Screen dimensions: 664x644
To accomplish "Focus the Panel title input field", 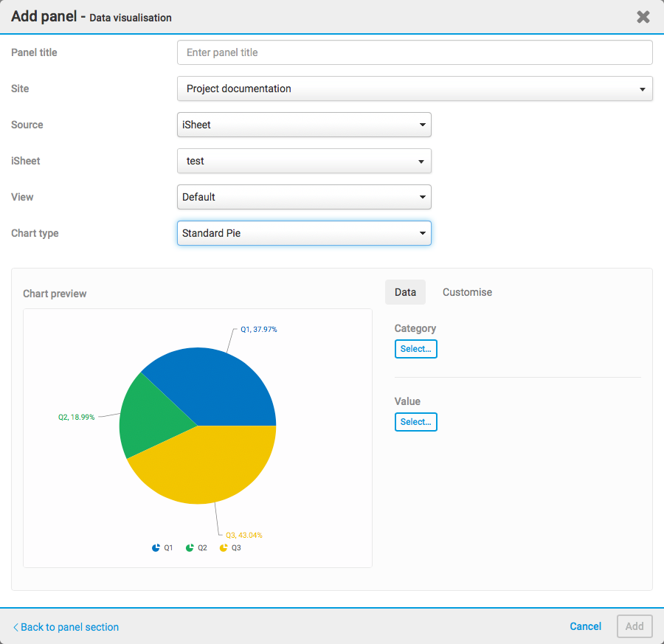I will pyautogui.click(x=415, y=52).
